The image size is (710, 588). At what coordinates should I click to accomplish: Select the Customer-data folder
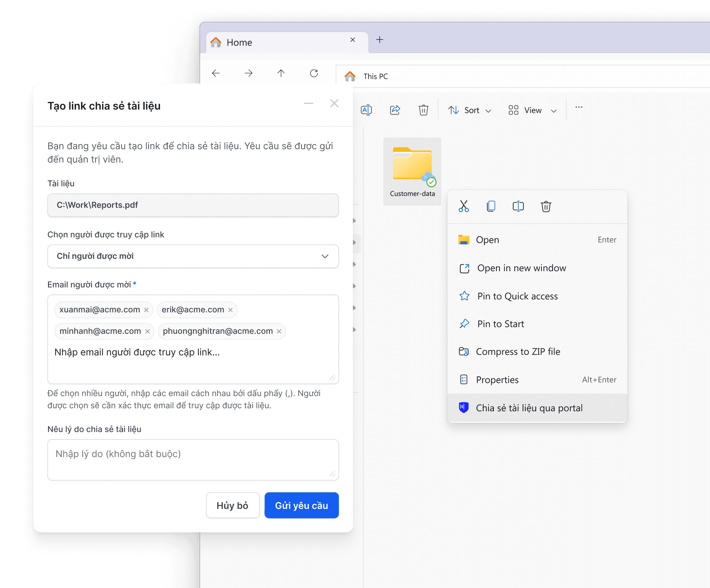click(x=412, y=172)
